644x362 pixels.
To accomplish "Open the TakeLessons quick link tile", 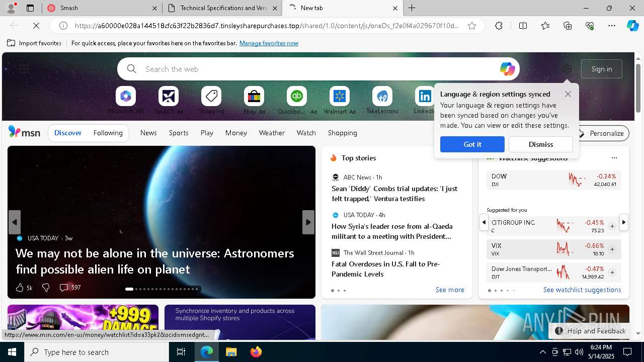I will pyautogui.click(x=382, y=100).
